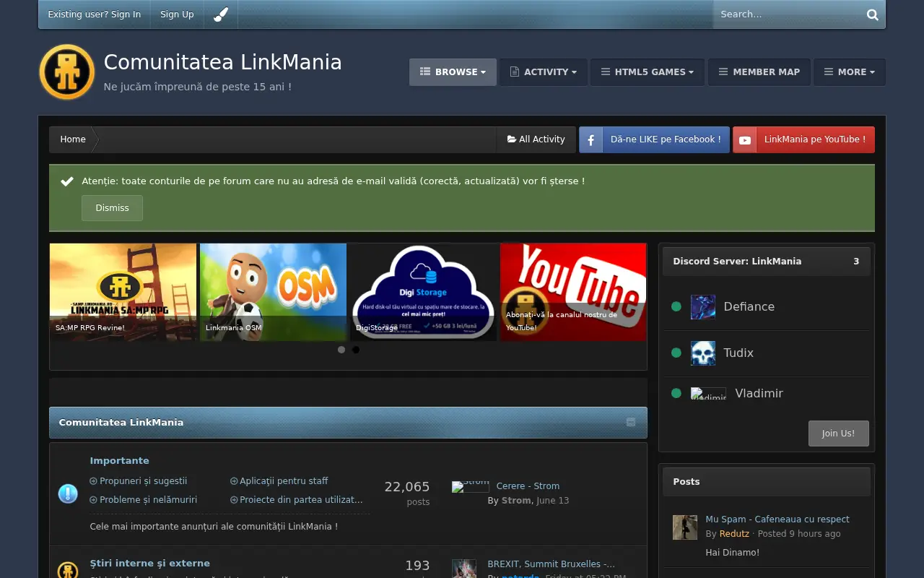The image size is (924, 578).
Task: Open the theme customizer paintbrush icon
Action: tap(221, 14)
